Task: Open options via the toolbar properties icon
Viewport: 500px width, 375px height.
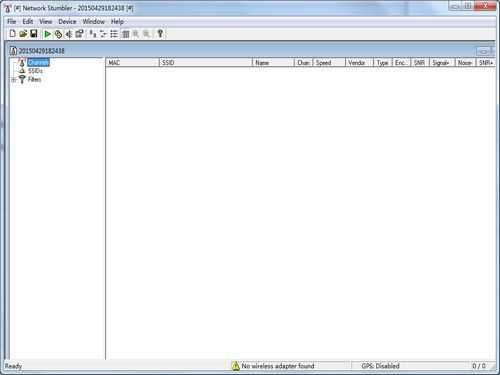Action: pyautogui.click(x=79, y=34)
